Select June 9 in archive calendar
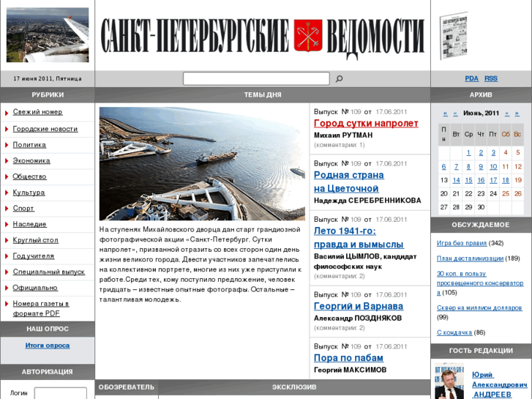The height and width of the screenshot is (399, 532). [x=481, y=167]
